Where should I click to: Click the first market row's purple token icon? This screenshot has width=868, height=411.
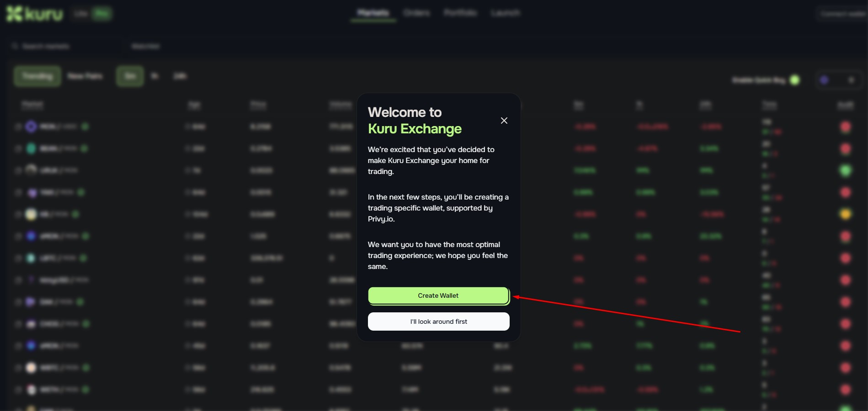click(x=31, y=126)
